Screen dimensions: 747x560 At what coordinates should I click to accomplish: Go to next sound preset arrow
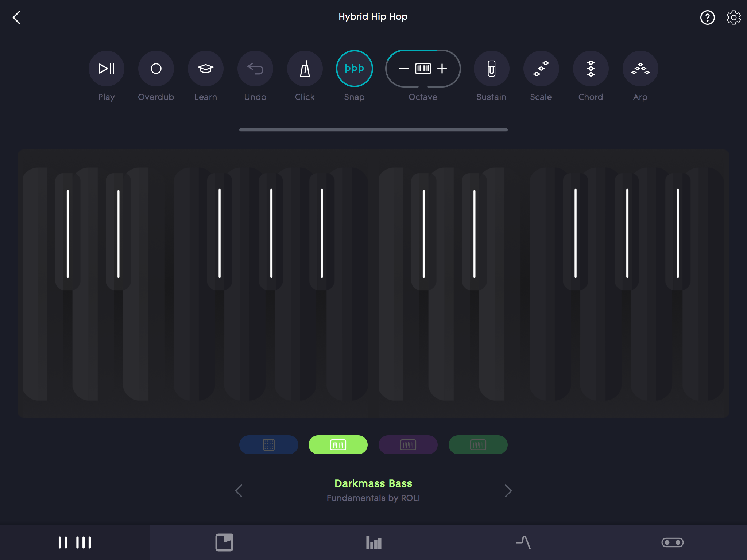coord(508,491)
